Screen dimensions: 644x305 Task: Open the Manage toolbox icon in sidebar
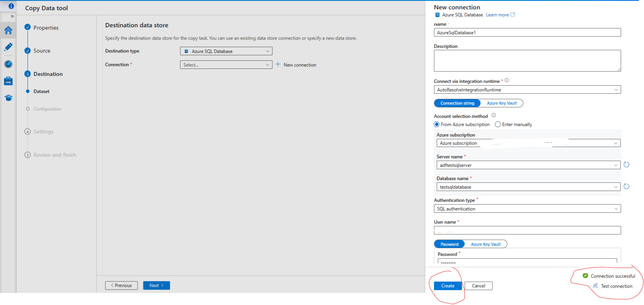tap(8, 81)
